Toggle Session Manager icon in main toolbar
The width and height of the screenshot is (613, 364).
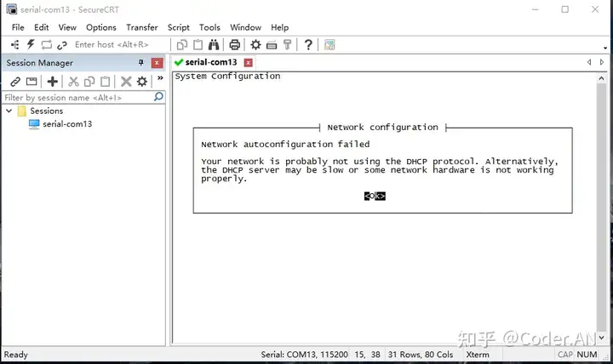(x=14, y=44)
